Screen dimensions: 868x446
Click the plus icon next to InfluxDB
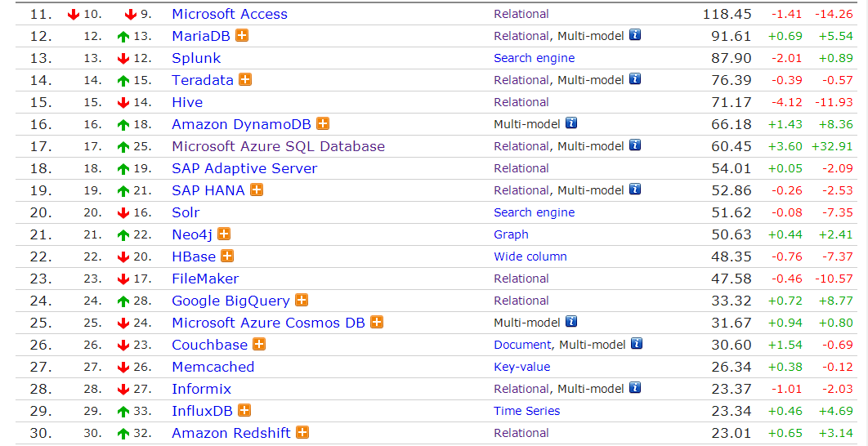coord(244,411)
